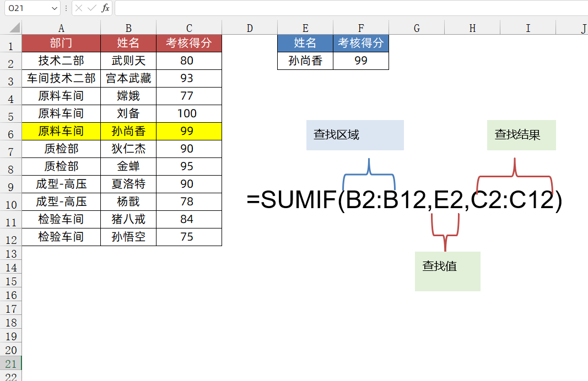Click the Cancel (X) icon beside formula bar

point(78,9)
